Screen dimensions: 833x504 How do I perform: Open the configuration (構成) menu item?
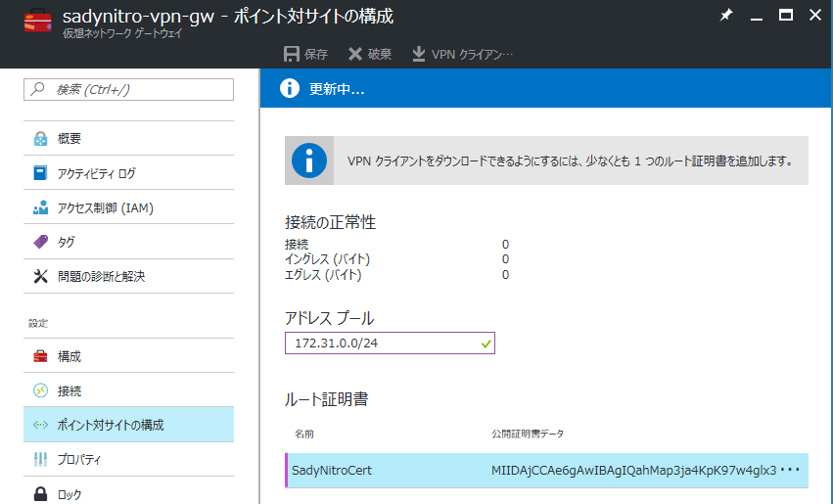click(x=128, y=356)
